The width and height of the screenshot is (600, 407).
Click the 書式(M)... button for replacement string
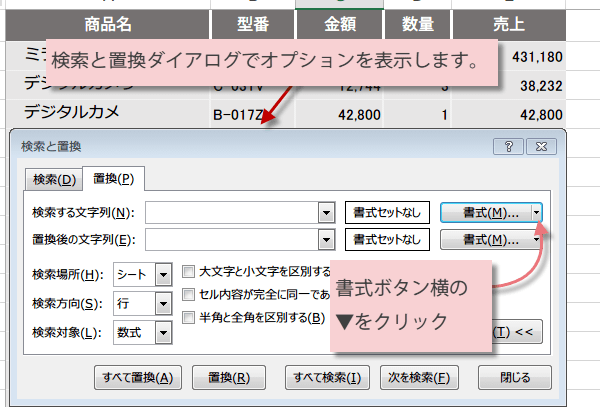(x=486, y=240)
